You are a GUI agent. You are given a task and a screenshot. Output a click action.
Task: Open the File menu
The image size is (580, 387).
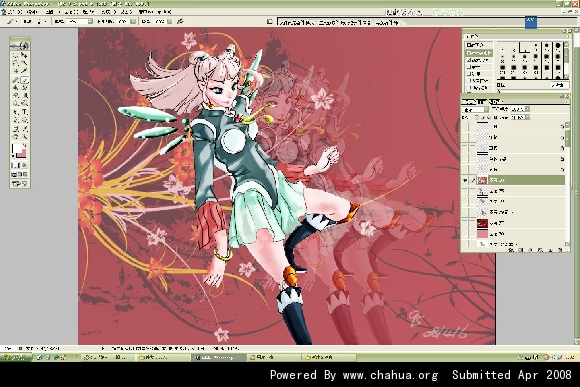click(15, 12)
